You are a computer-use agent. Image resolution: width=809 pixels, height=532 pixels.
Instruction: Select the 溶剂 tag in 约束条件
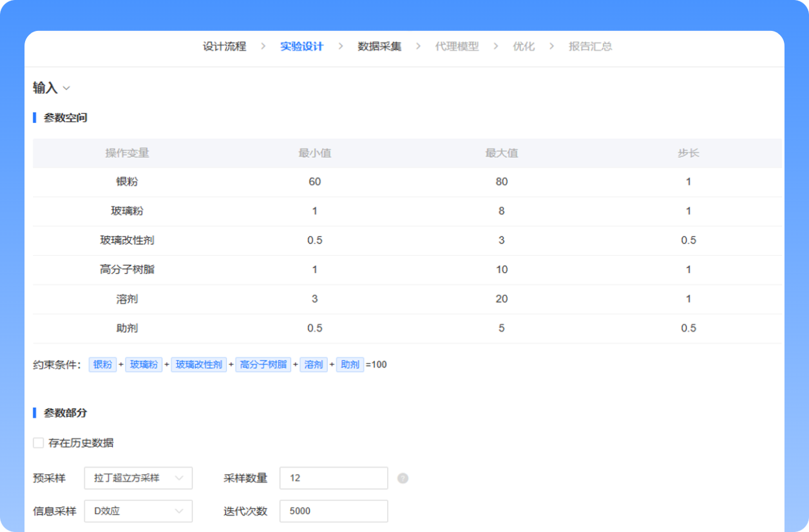click(x=314, y=365)
